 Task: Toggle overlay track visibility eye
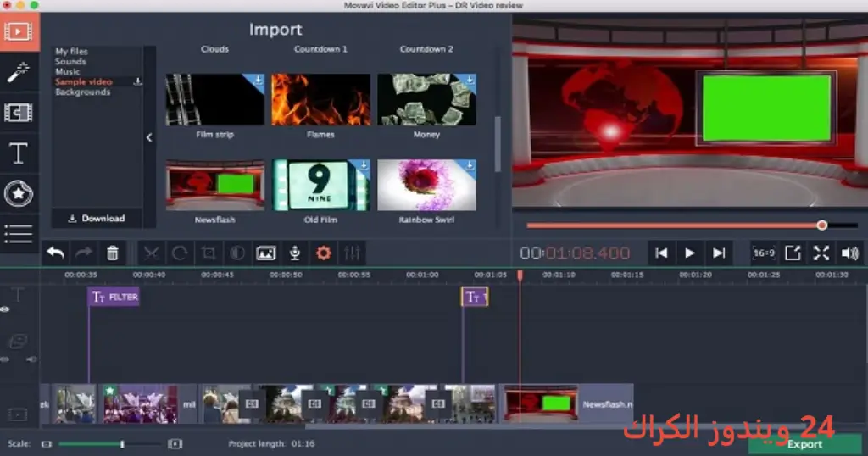5,359
